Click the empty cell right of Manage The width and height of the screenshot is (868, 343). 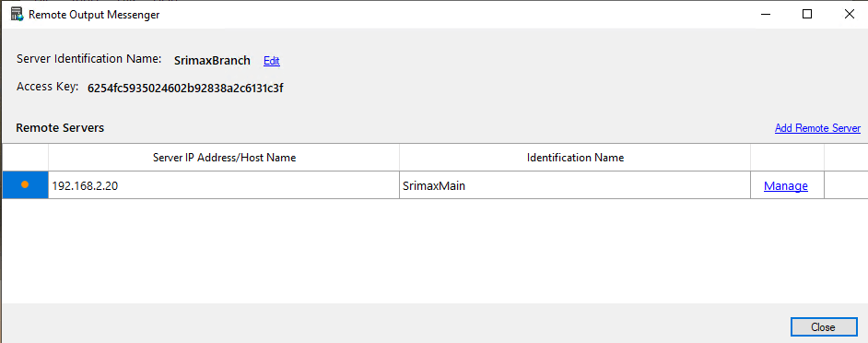point(846,185)
